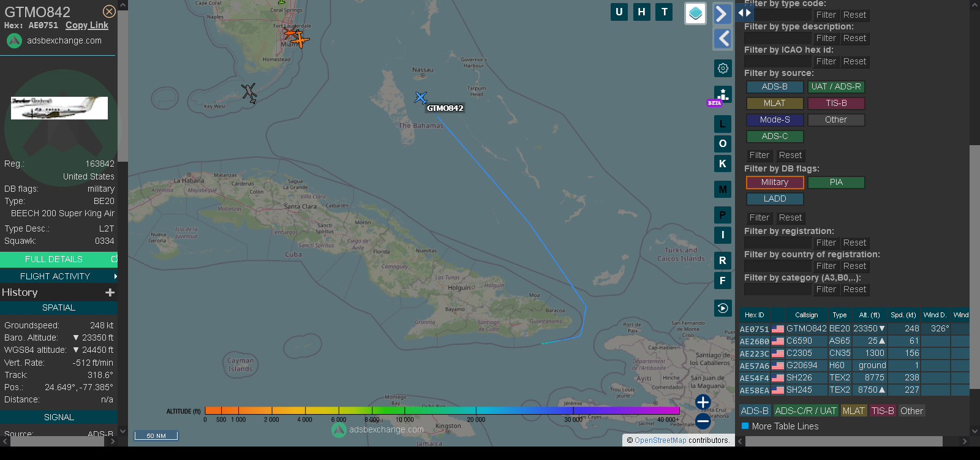Sort table by Spd. (kt) column
980x460 pixels.
(x=903, y=315)
